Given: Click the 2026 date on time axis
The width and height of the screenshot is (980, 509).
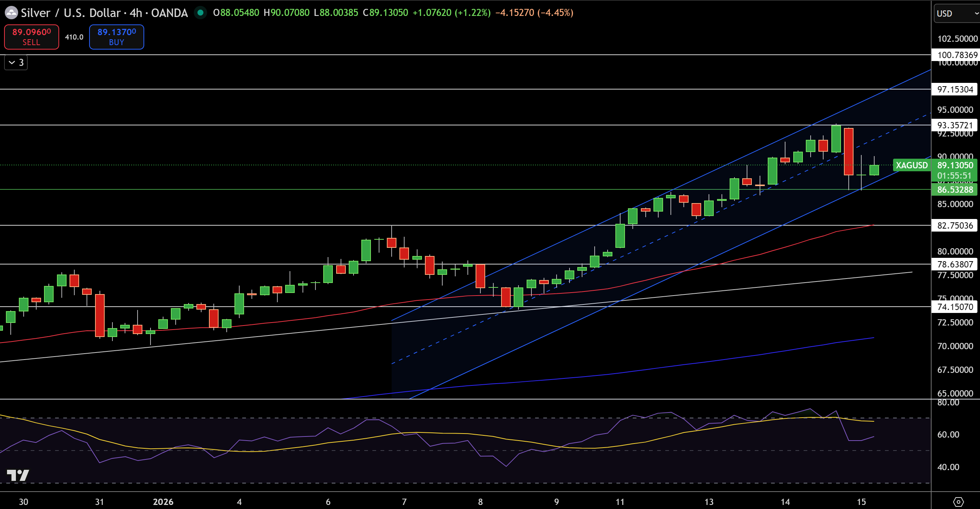Looking at the screenshot, I should coord(163,502).
